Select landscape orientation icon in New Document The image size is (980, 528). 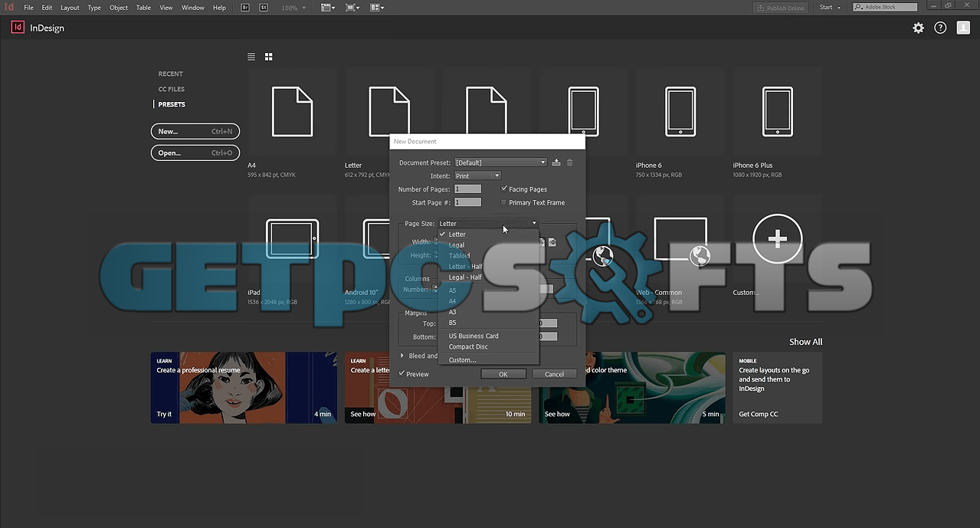tap(552, 242)
